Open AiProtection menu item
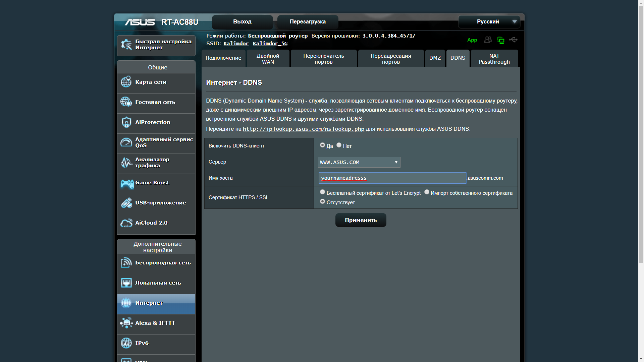 [156, 123]
